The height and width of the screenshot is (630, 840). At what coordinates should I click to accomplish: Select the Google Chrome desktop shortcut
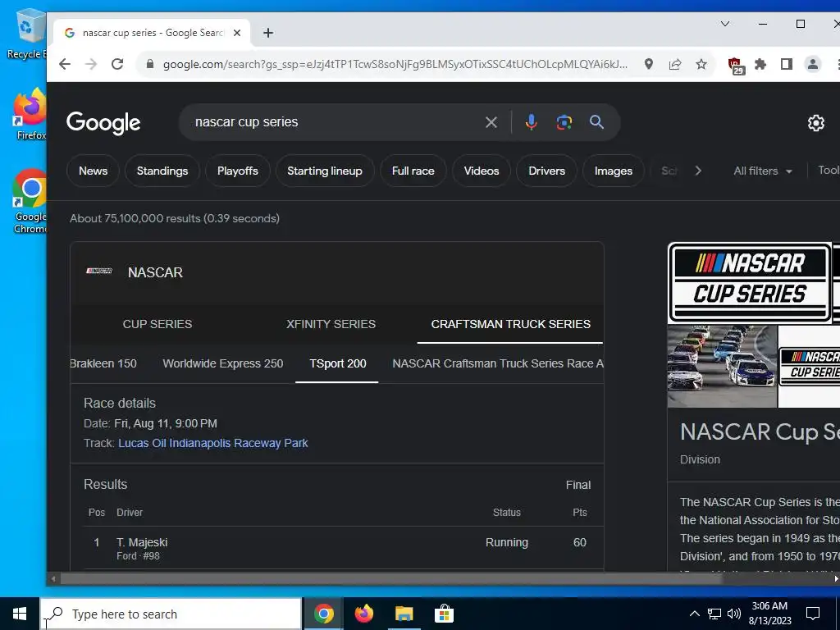click(30, 202)
